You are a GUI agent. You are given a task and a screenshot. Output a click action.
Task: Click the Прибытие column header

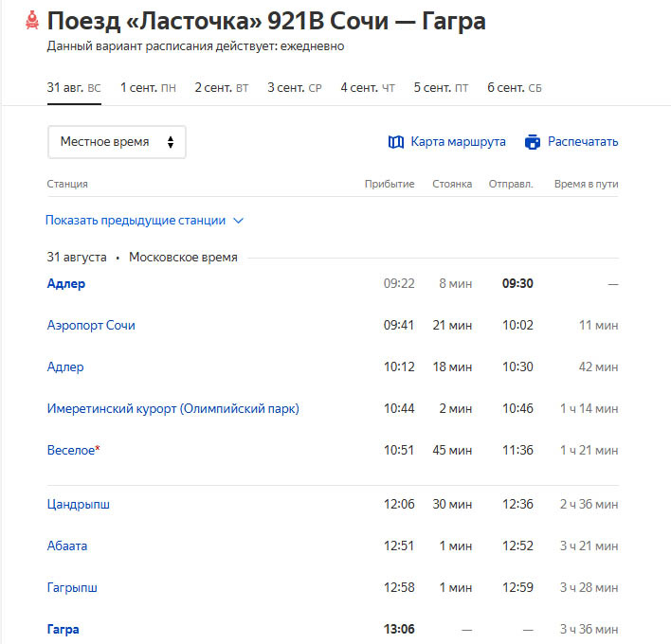point(390,184)
